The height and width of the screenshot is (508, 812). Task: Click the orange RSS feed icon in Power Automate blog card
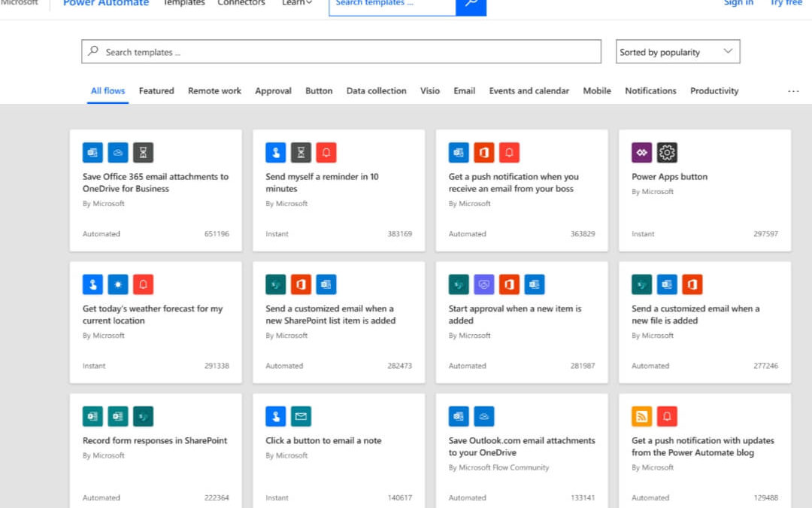pos(641,416)
